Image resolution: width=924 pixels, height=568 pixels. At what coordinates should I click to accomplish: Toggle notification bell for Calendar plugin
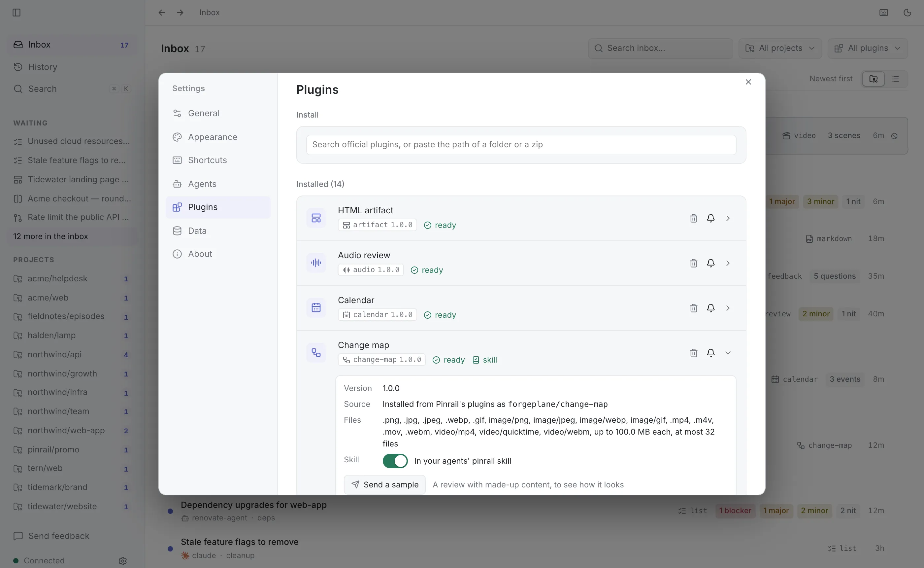(x=710, y=308)
